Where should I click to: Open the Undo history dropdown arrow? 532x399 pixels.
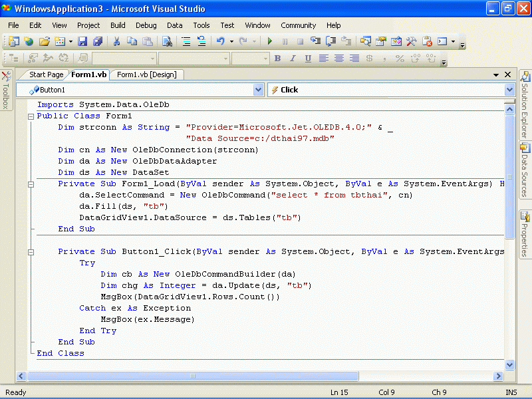click(x=231, y=41)
